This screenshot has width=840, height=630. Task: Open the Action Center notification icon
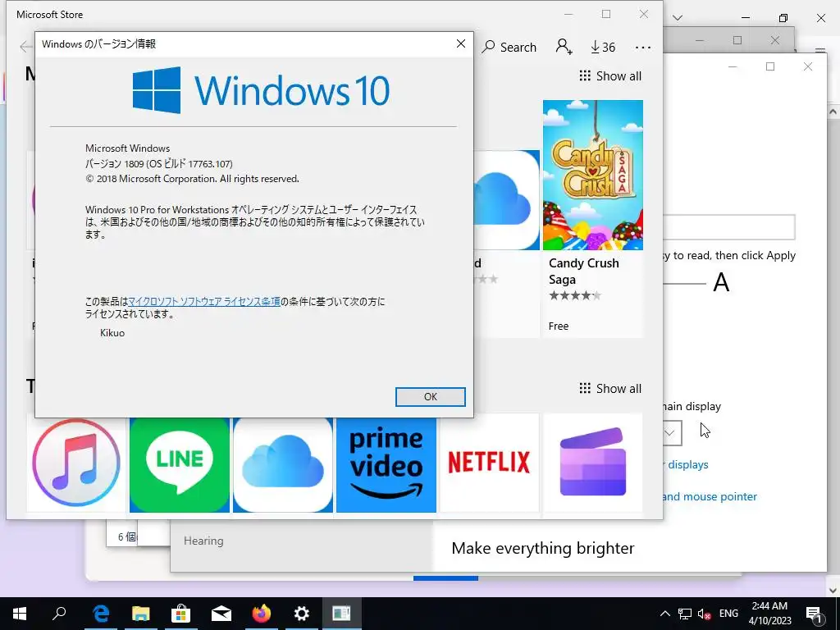tap(815, 614)
